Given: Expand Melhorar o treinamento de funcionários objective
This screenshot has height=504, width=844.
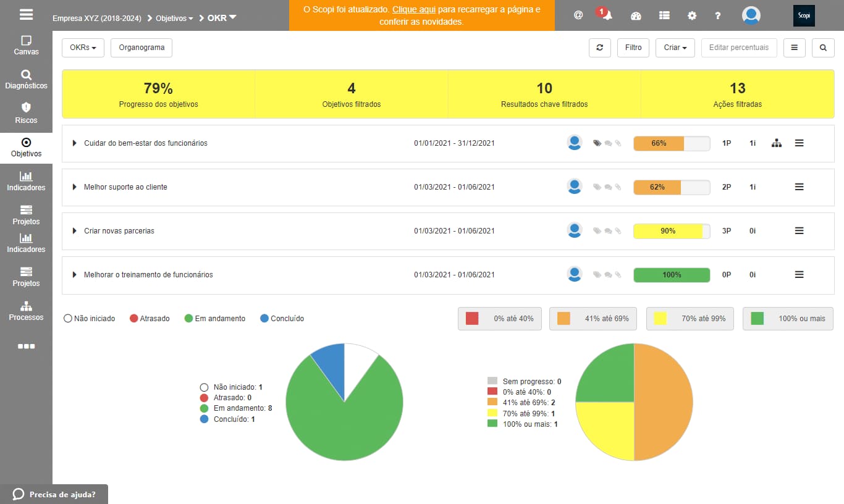Looking at the screenshot, I should point(74,275).
